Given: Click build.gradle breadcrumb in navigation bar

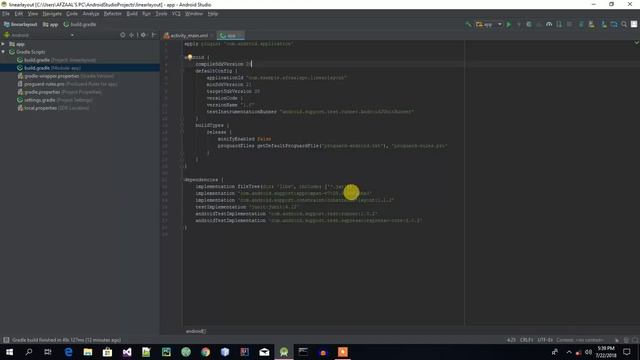Looking at the screenshot, I should point(80,24).
